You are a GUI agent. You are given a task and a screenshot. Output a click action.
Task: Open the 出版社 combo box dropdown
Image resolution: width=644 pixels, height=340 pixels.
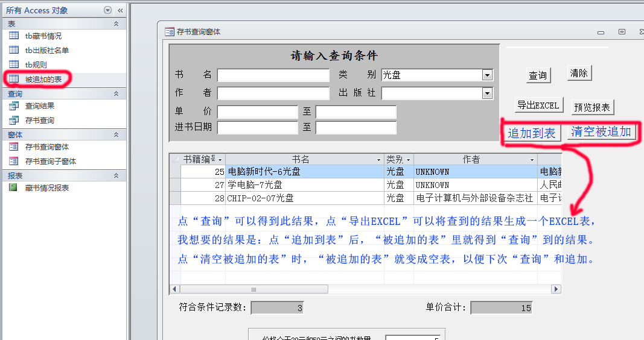pyautogui.click(x=487, y=93)
